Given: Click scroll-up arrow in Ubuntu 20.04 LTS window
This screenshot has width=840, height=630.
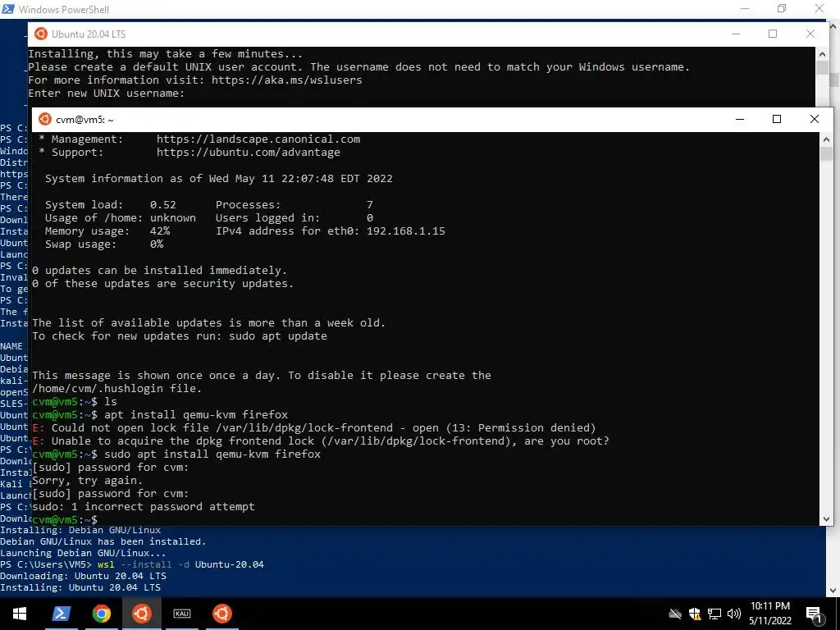Looking at the screenshot, I should 822,53.
